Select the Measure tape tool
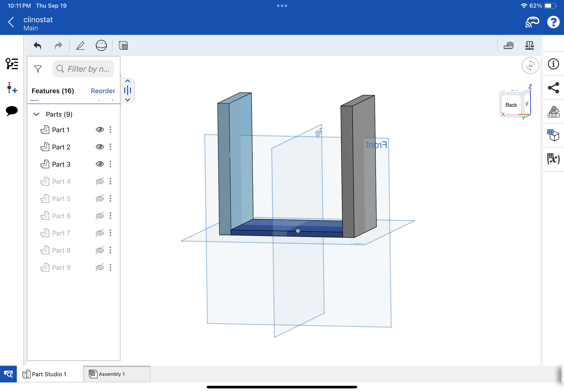This screenshot has height=392, width=564. [x=509, y=46]
